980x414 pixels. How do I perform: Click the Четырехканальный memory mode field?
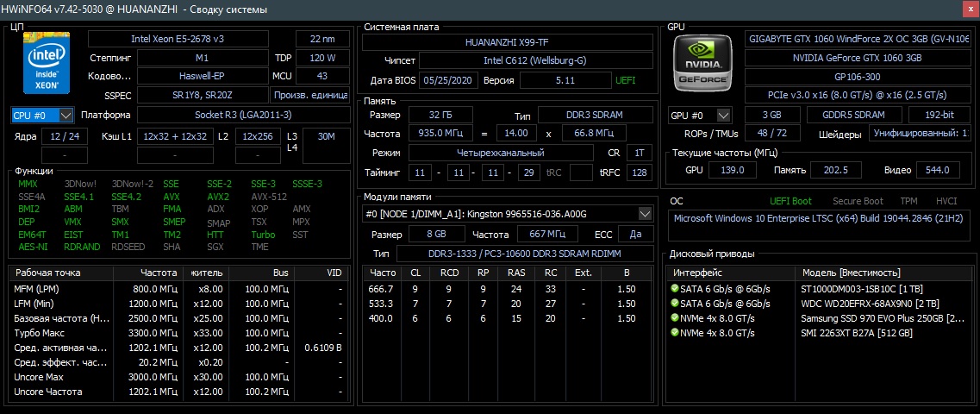[501, 153]
